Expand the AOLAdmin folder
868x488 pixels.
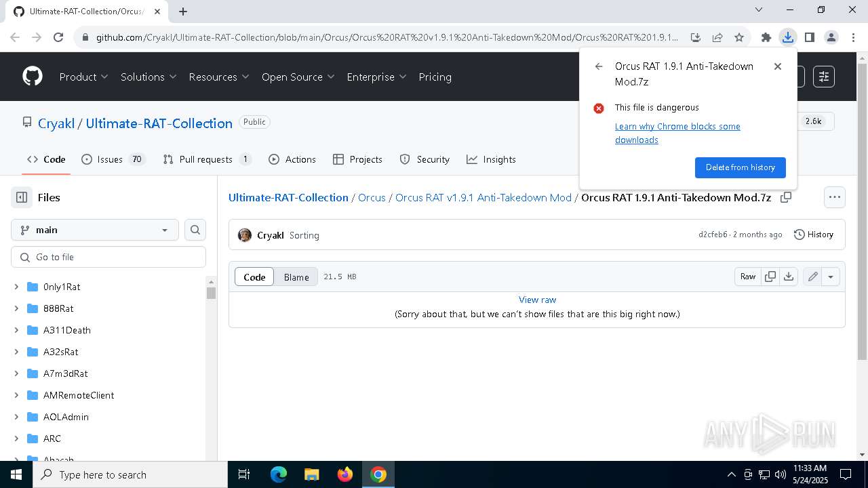tap(16, 417)
